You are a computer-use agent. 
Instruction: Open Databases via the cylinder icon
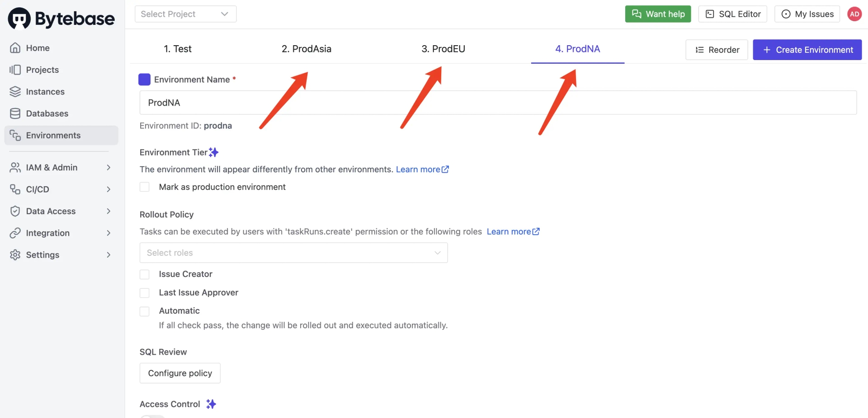click(x=15, y=113)
